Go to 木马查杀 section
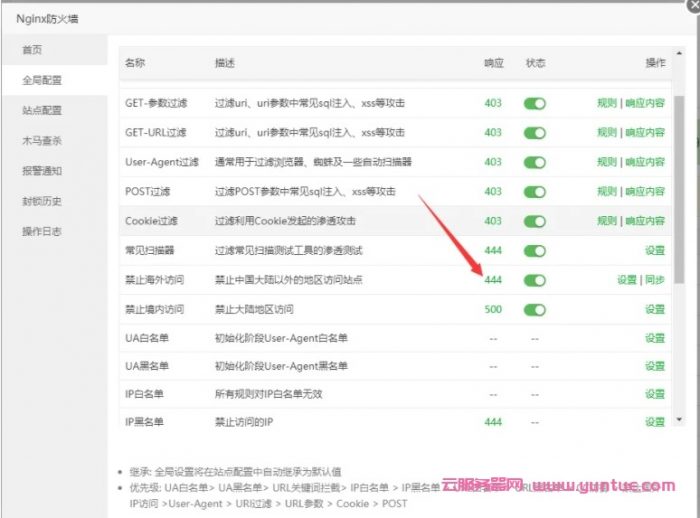 (x=42, y=140)
